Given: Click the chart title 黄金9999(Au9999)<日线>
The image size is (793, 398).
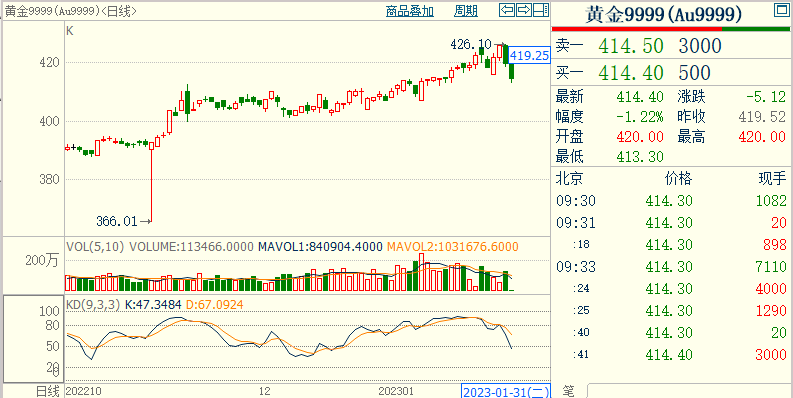Looking at the screenshot, I should point(70,11).
